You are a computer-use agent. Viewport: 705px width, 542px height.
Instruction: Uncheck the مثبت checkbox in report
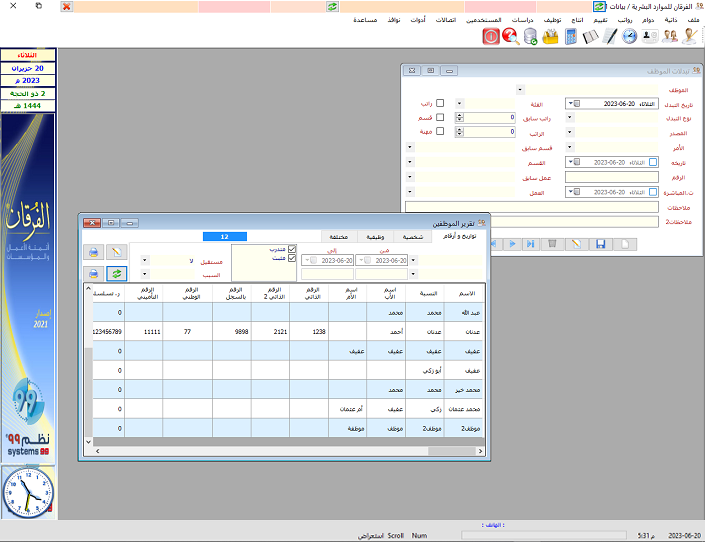coord(292,258)
